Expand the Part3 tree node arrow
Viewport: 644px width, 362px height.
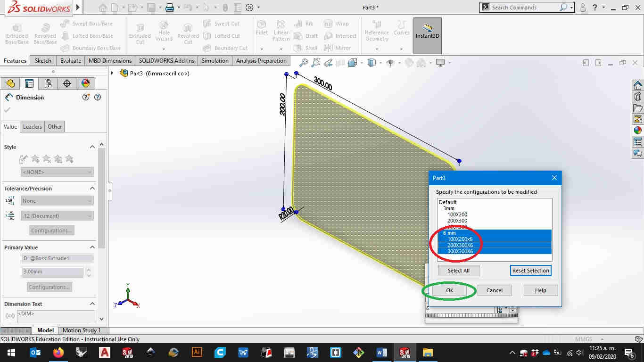[112, 73]
